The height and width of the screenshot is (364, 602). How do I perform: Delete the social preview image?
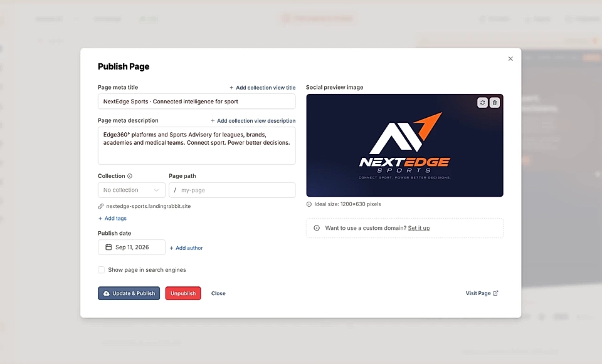pyautogui.click(x=495, y=103)
